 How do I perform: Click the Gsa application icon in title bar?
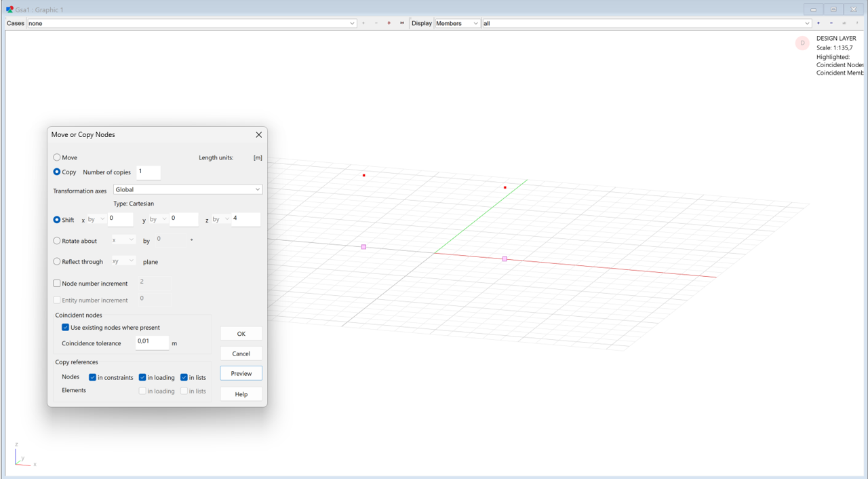click(10, 9)
